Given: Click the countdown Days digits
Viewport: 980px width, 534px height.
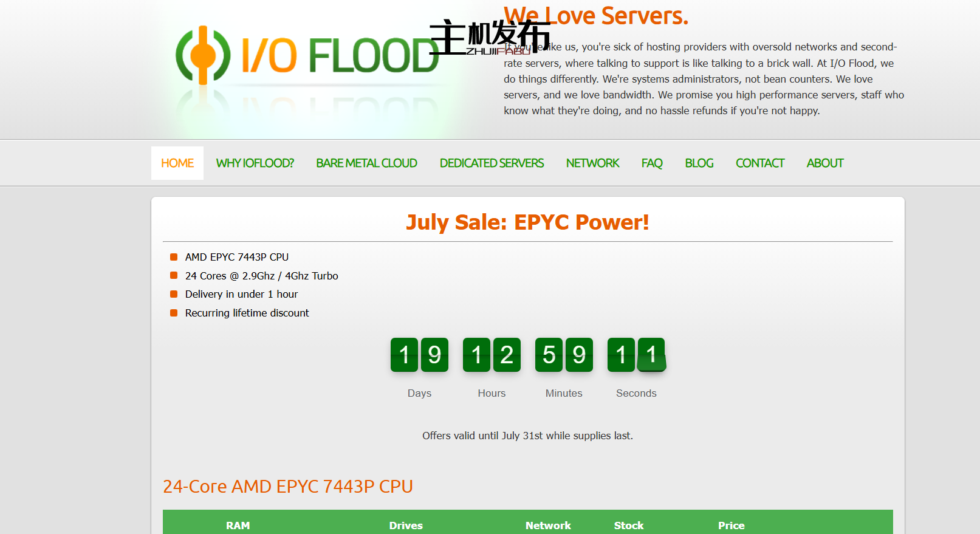Looking at the screenshot, I should pyautogui.click(x=419, y=355).
